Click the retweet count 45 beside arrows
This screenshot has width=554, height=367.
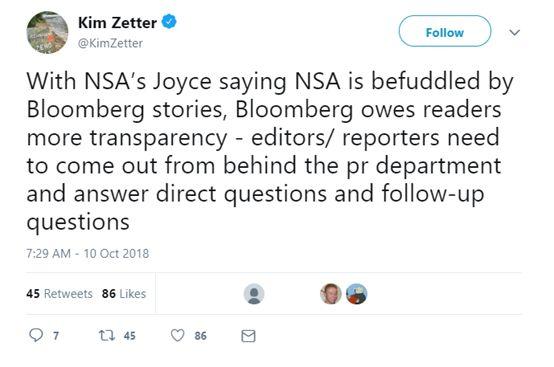130,336
